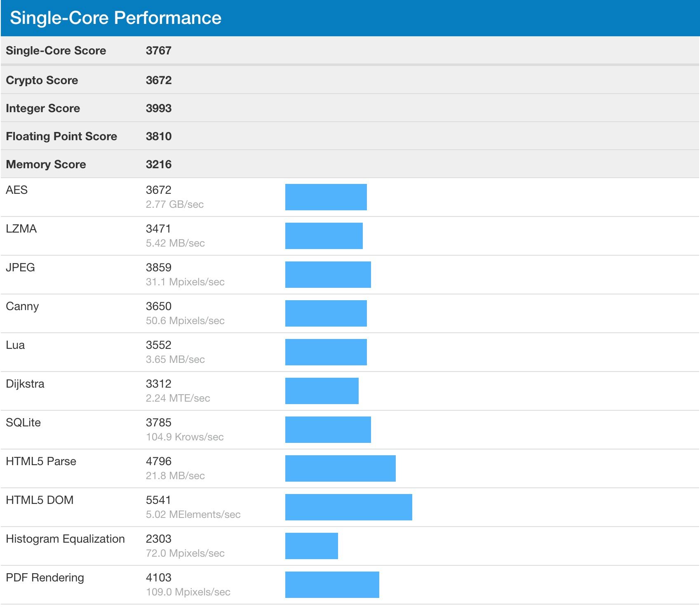700x607 pixels.
Task: Select the Integer Score label
Action: tap(43, 108)
